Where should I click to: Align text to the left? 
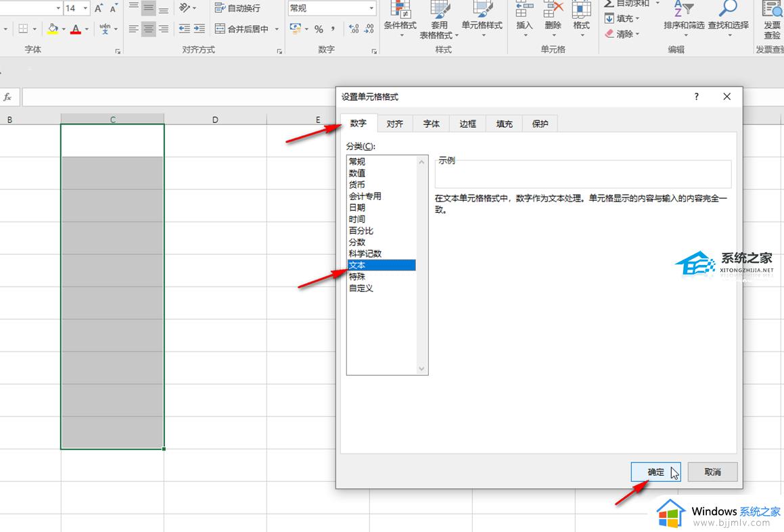tap(133, 29)
